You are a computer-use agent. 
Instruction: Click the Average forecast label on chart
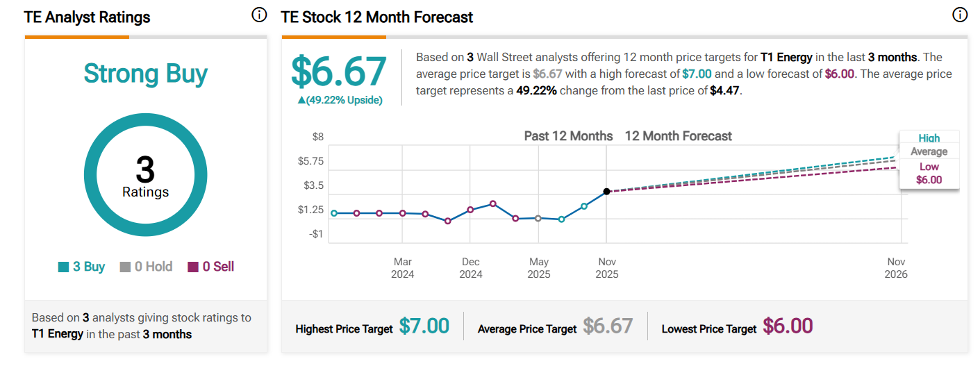929,151
